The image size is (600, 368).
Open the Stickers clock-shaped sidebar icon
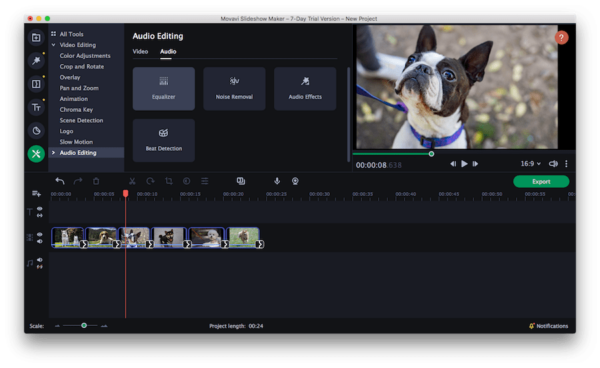[36, 131]
